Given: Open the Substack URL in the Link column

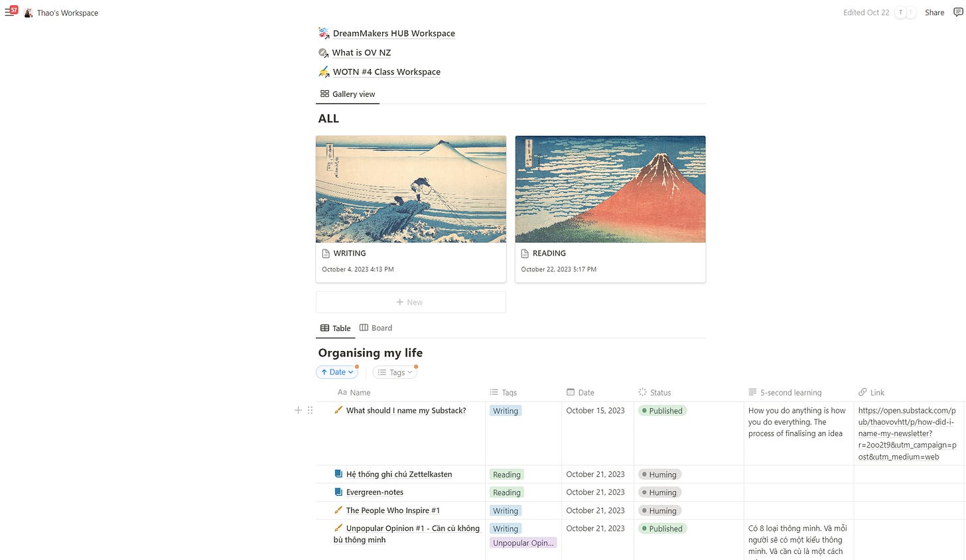Looking at the screenshot, I should click(x=908, y=433).
